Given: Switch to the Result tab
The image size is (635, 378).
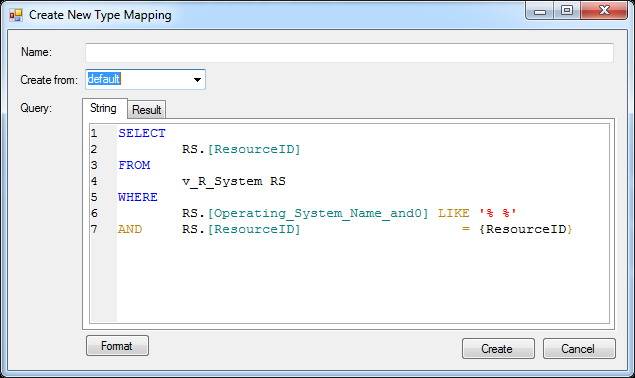Looking at the screenshot, I should pos(147,110).
